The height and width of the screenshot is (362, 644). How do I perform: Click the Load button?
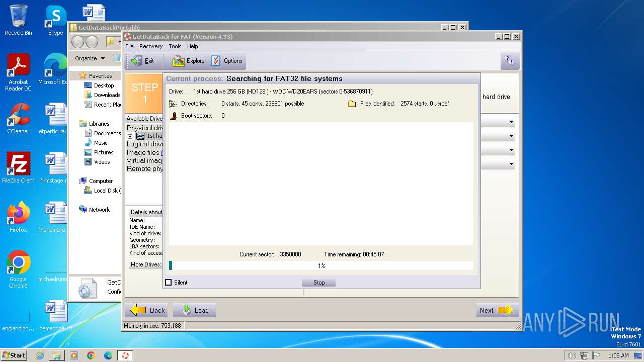195,310
